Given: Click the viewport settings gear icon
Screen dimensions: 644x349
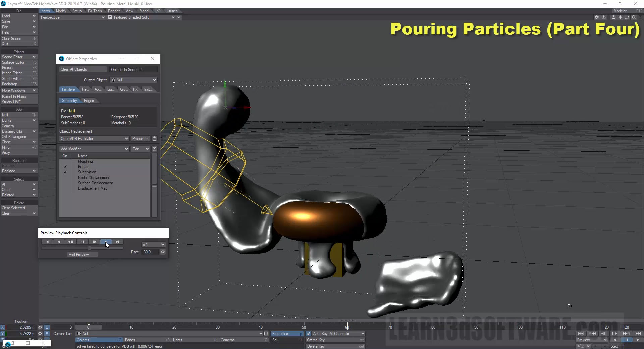Looking at the screenshot, I should tap(597, 17).
